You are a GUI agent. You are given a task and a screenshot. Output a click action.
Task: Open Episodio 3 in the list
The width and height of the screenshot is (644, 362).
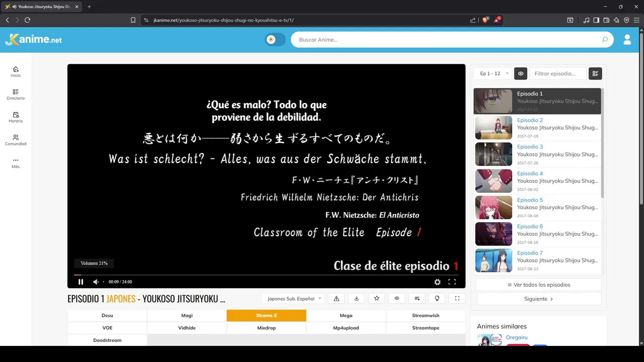[x=537, y=154]
